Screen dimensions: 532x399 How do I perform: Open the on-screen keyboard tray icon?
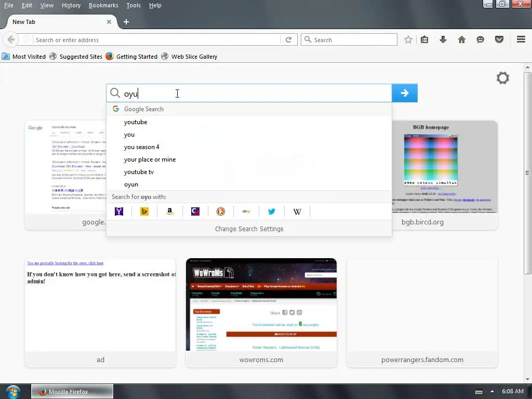pos(478,392)
